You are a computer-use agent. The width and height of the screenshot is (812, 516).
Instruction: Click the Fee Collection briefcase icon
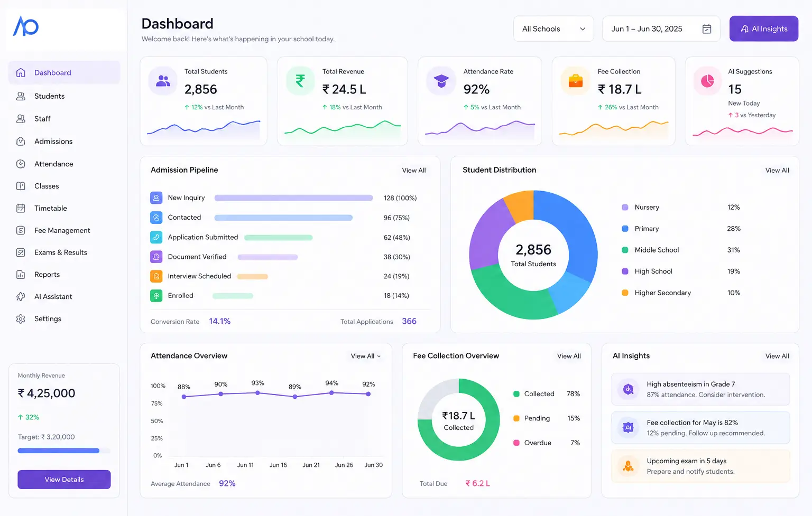coord(575,81)
